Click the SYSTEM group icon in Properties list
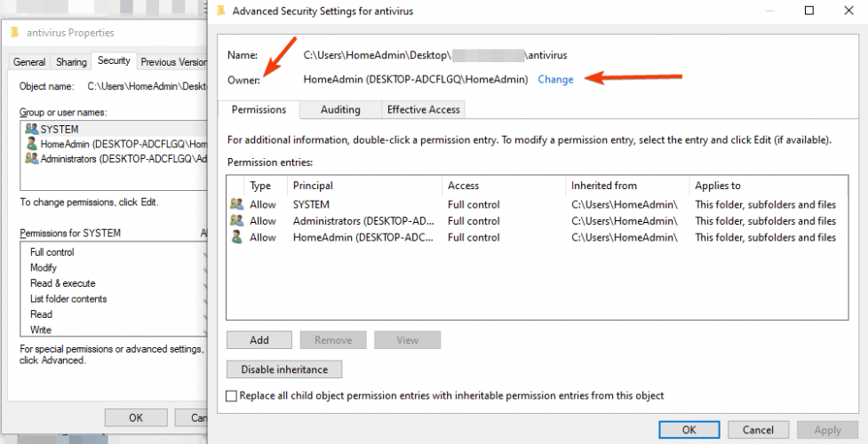 pyautogui.click(x=32, y=130)
